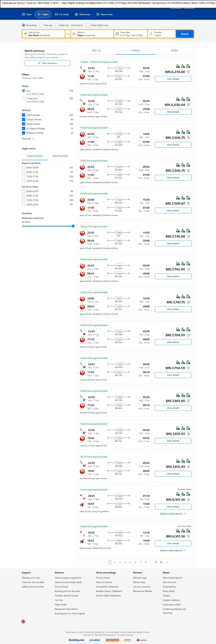Viewport: 216px width, 644px height.
Task: Click the price help icon beside BRL6,274.88
Action: coord(189,72)
